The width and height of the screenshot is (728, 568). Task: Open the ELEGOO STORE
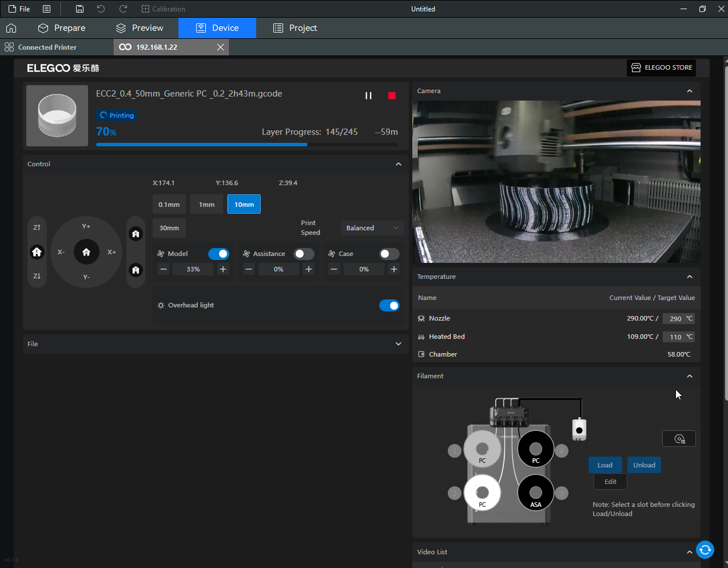662,67
